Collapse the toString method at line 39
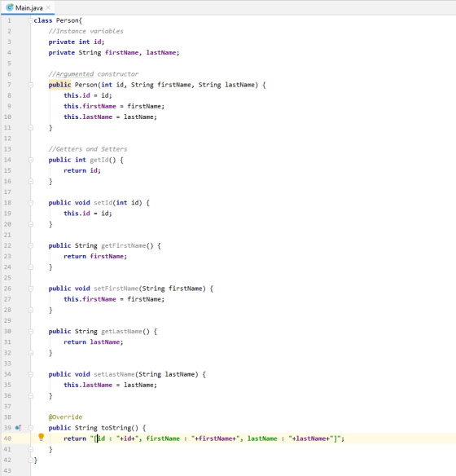The width and height of the screenshot is (456, 476). click(x=31, y=428)
